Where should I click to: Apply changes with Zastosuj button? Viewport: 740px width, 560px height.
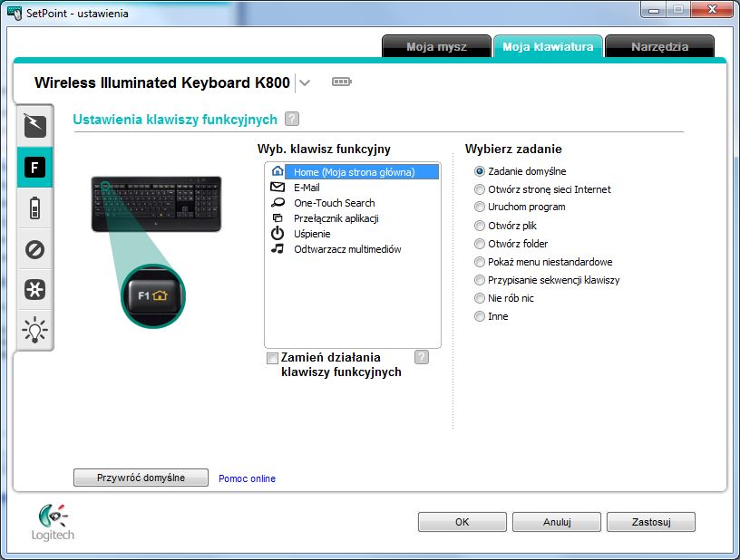click(651, 522)
